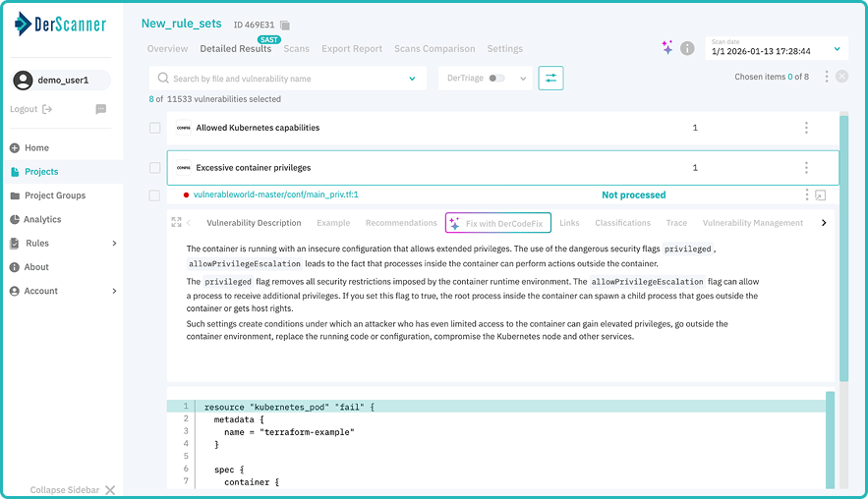Toggle the DerTriage switch
This screenshot has height=499, width=868.
[x=497, y=78]
